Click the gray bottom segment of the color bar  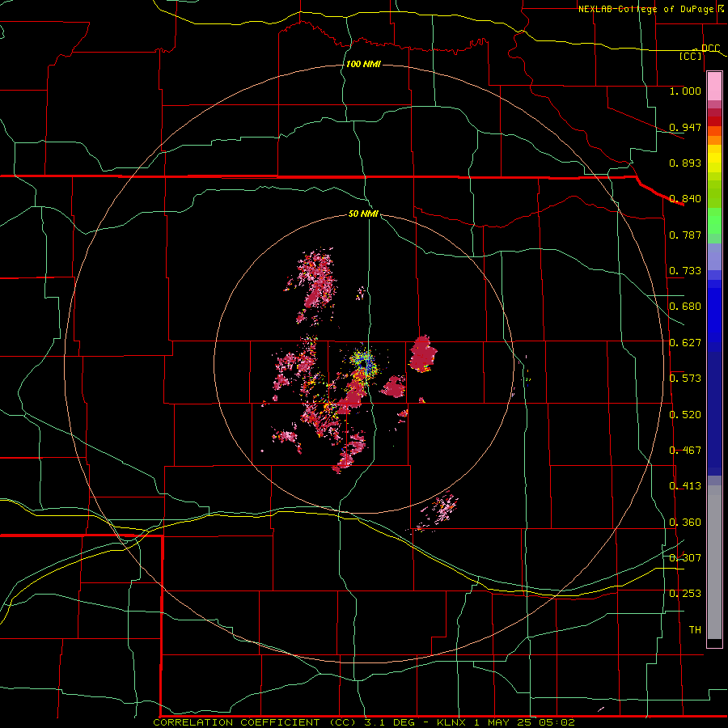[714, 562]
